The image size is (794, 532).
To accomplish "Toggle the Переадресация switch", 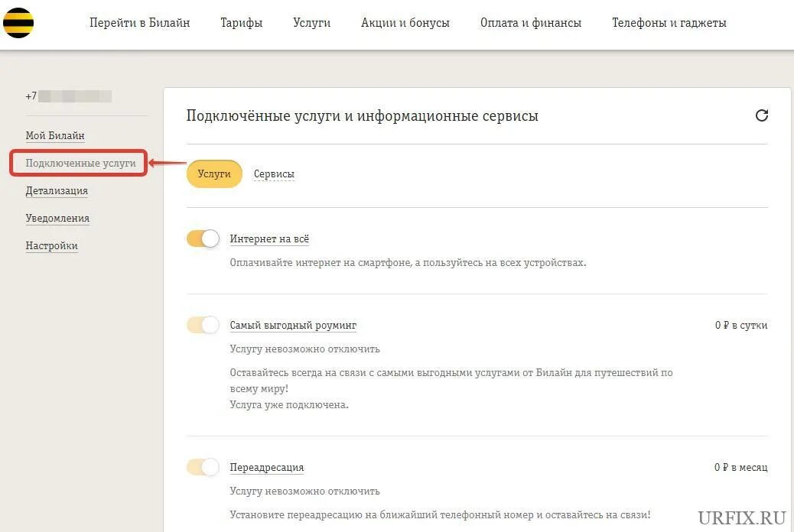I will tap(203, 467).
